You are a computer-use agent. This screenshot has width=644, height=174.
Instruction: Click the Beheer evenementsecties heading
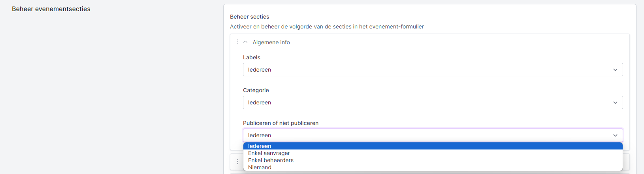(x=51, y=9)
